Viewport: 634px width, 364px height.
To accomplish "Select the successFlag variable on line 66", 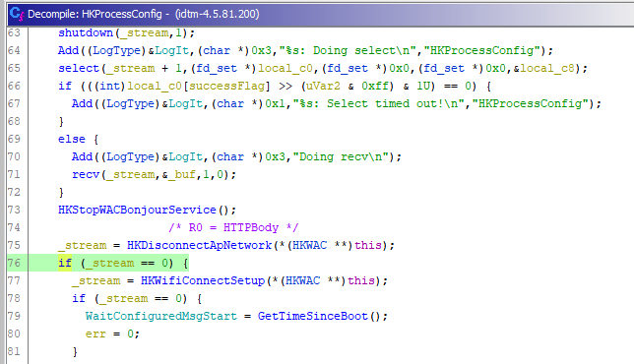I will [227, 86].
